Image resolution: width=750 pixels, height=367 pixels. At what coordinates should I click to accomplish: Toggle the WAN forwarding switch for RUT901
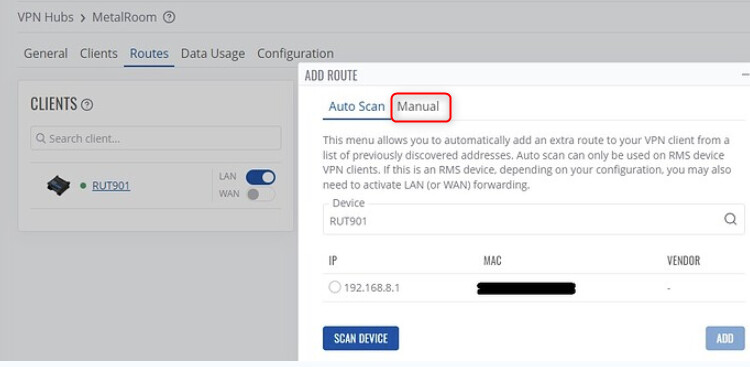coord(261,194)
